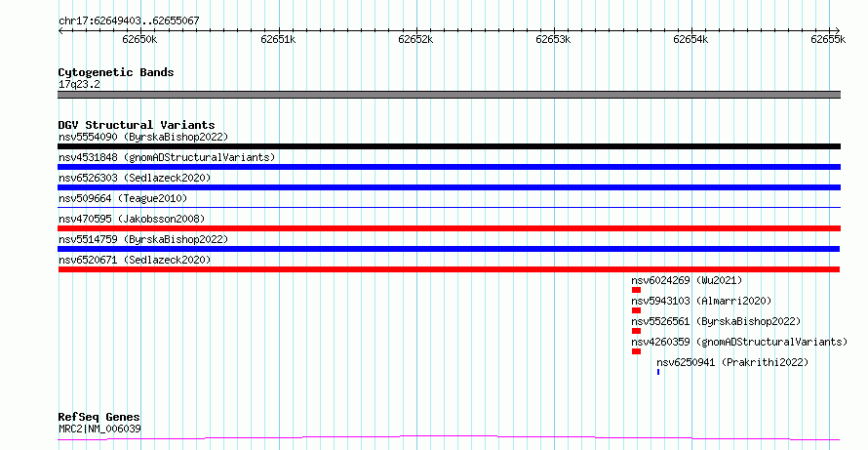
Task: Click the 62650k ruler tick label
Action: pyautogui.click(x=139, y=39)
